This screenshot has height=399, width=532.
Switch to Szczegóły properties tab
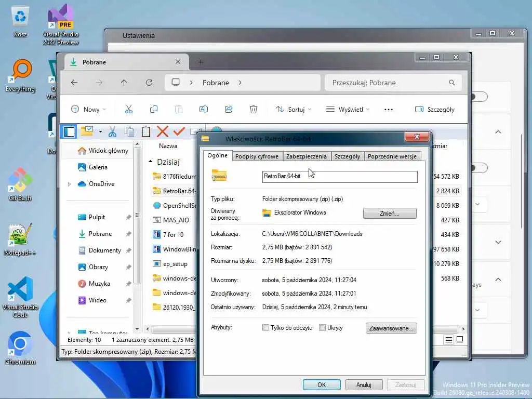pos(347,156)
